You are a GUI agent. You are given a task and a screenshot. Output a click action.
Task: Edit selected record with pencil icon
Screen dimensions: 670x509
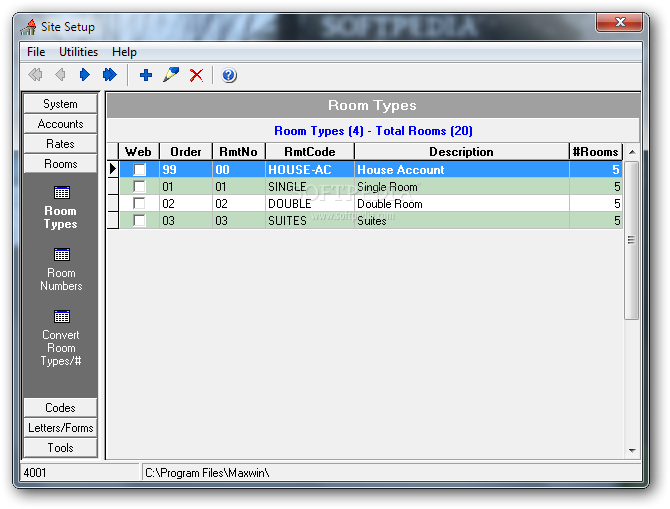click(171, 75)
